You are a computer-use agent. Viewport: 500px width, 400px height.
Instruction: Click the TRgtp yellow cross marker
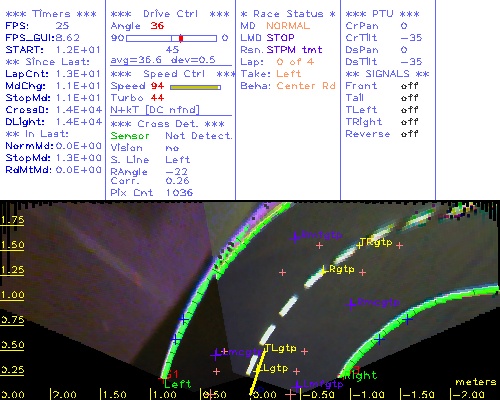coord(359,245)
